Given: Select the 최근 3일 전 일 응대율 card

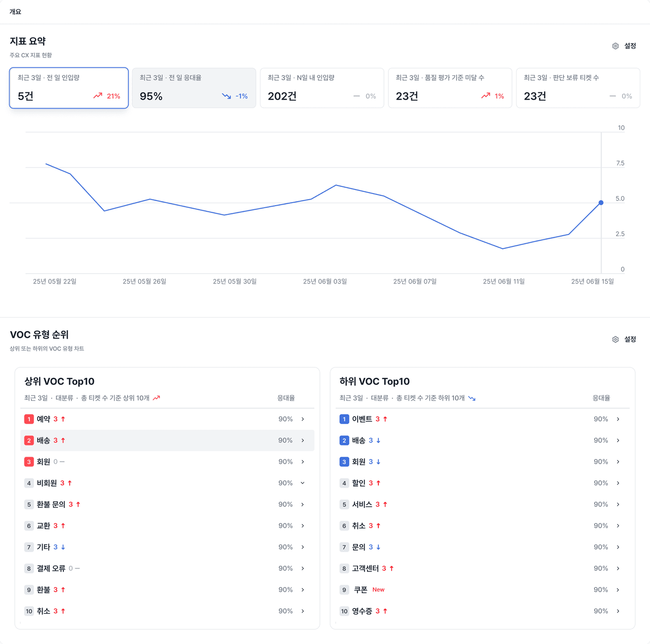Looking at the screenshot, I should tap(194, 88).
